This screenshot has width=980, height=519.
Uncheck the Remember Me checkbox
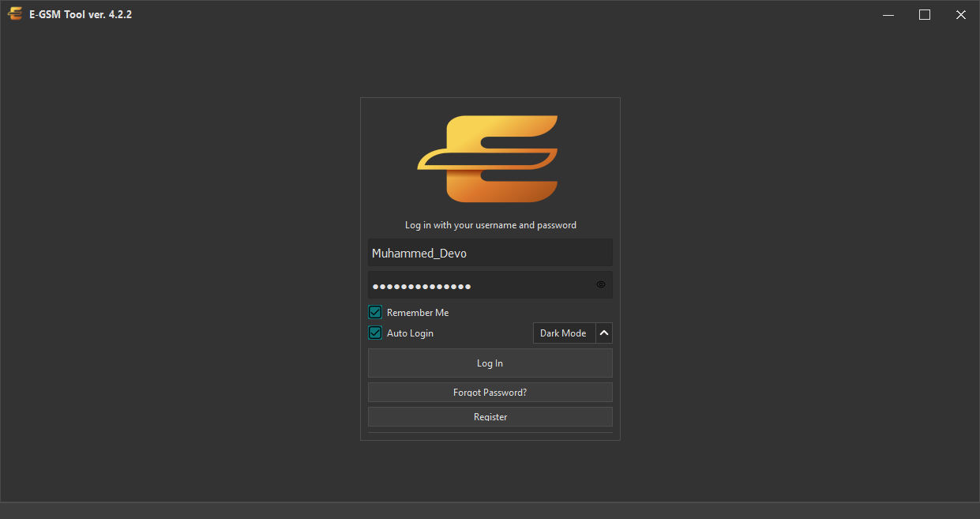point(375,312)
